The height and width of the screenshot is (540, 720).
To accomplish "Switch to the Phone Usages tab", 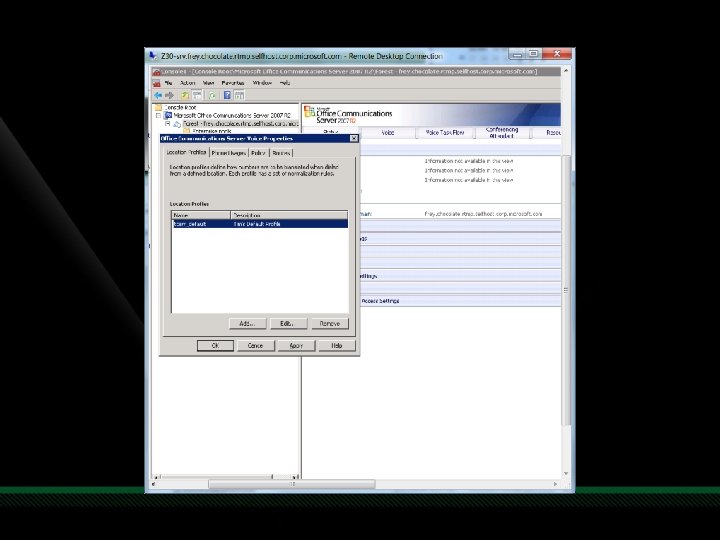I will [229, 153].
